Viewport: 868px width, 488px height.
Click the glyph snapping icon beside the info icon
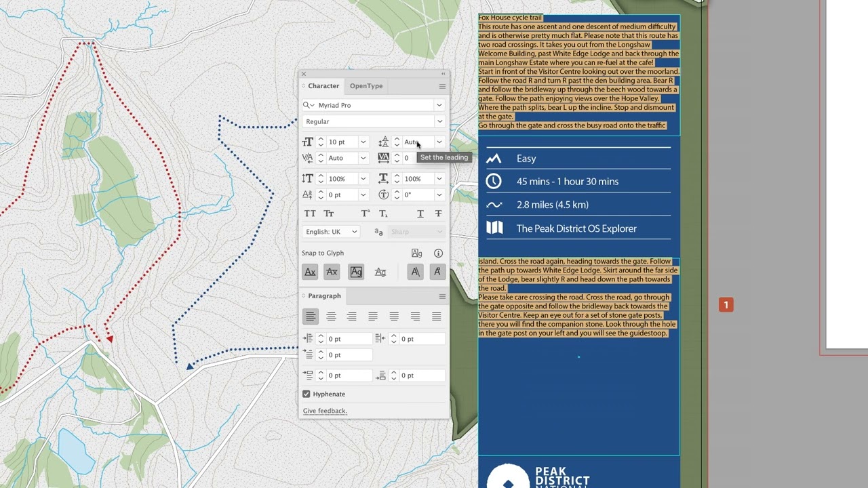click(x=416, y=253)
